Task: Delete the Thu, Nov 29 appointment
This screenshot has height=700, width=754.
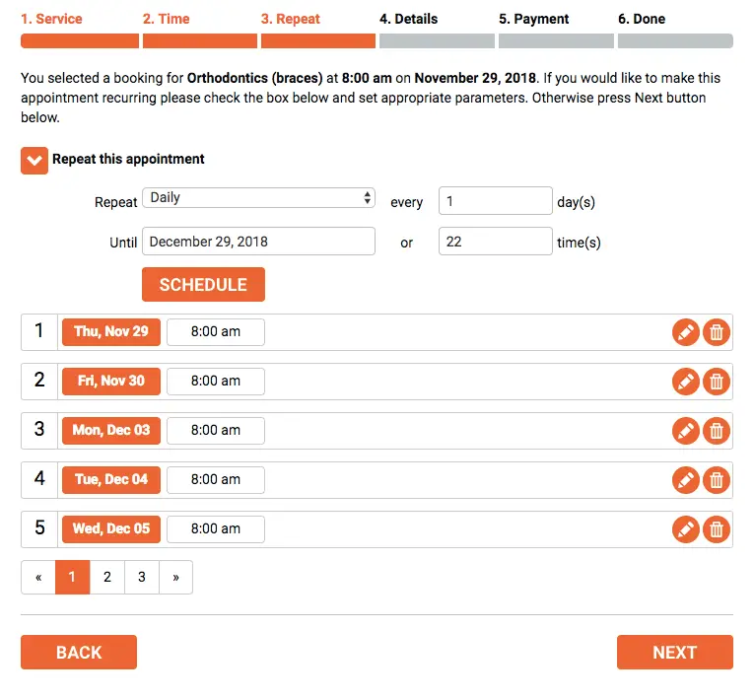Action: click(716, 332)
